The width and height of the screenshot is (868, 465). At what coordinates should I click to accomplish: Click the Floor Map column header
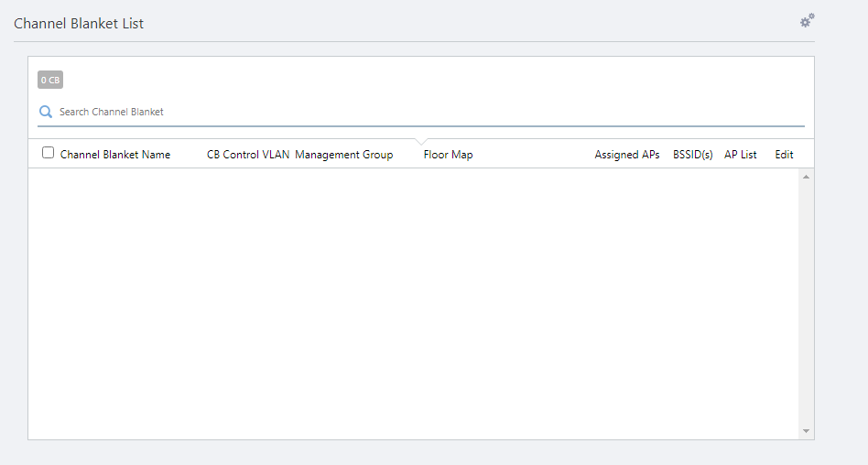tap(449, 155)
